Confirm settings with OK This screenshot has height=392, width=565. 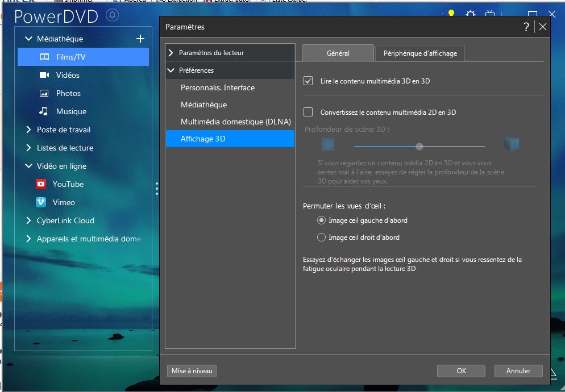click(461, 371)
